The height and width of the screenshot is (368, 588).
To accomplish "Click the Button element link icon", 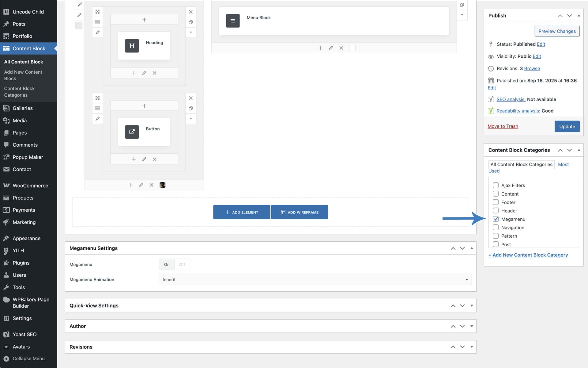I will [x=132, y=132].
